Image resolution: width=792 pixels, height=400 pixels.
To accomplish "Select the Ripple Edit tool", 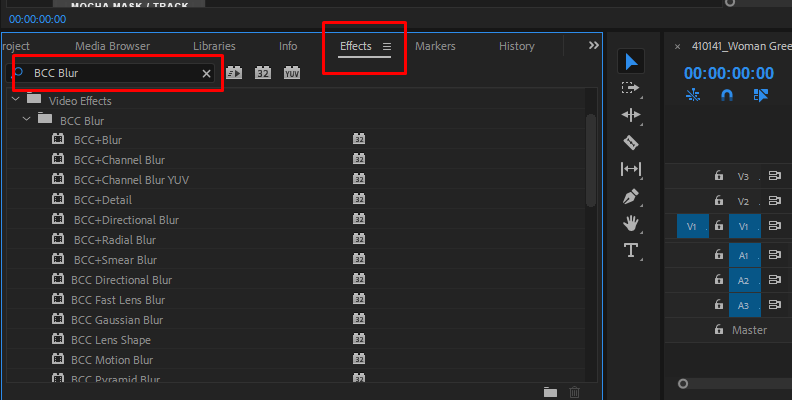I will pos(631,115).
